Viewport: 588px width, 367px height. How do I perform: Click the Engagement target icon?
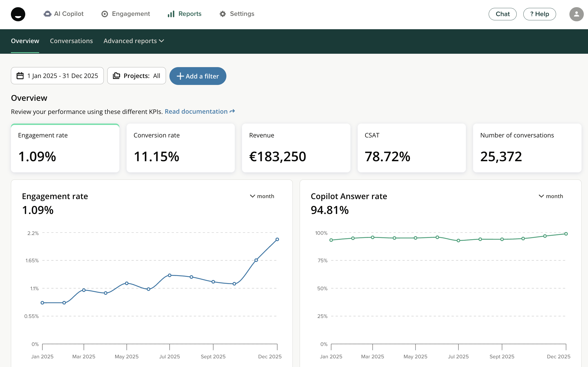[x=105, y=14]
